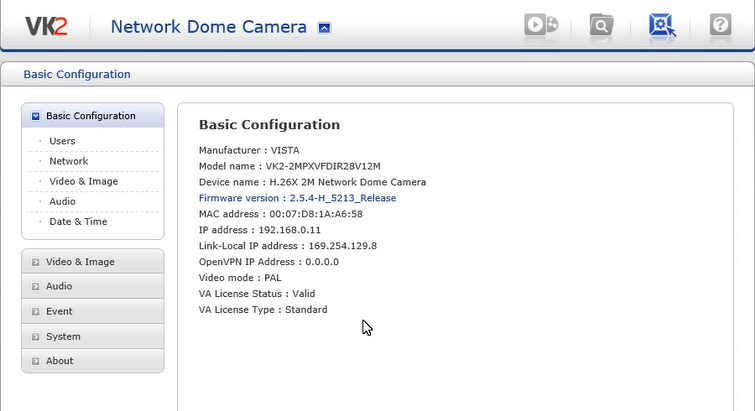Image resolution: width=755 pixels, height=411 pixels.
Task: Click the Firmware version link
Action: click(x=297, y=198)
